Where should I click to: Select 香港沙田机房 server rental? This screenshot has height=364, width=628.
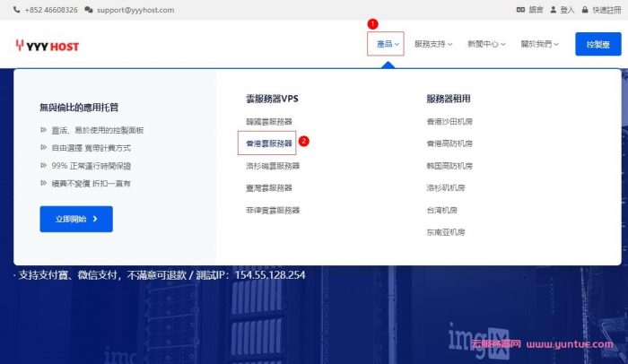(x=449, y=121)
